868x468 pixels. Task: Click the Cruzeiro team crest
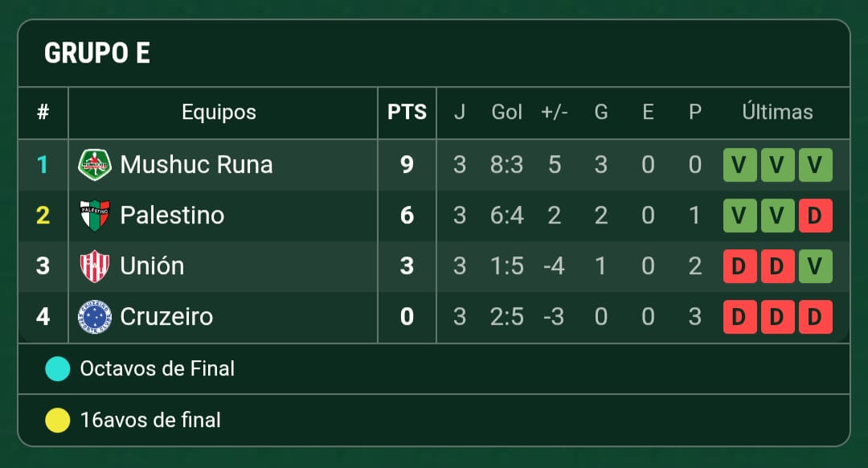click(95, 317)
